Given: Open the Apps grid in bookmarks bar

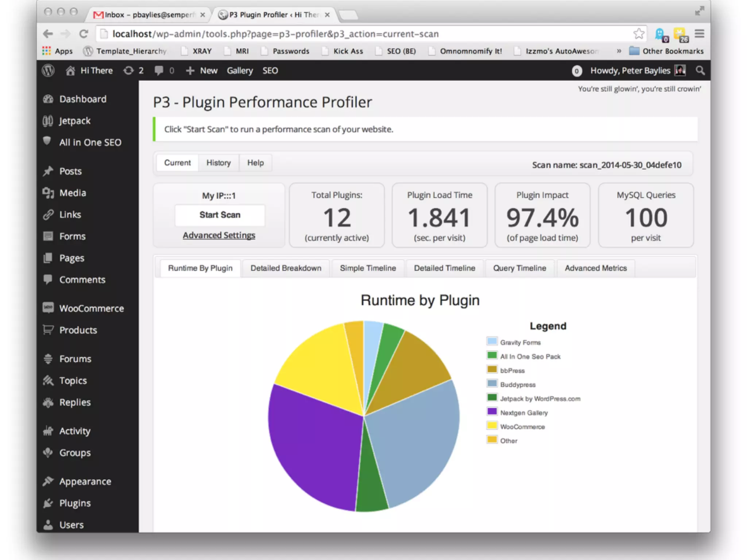Looking at the screenshot, I should (57, 51).
